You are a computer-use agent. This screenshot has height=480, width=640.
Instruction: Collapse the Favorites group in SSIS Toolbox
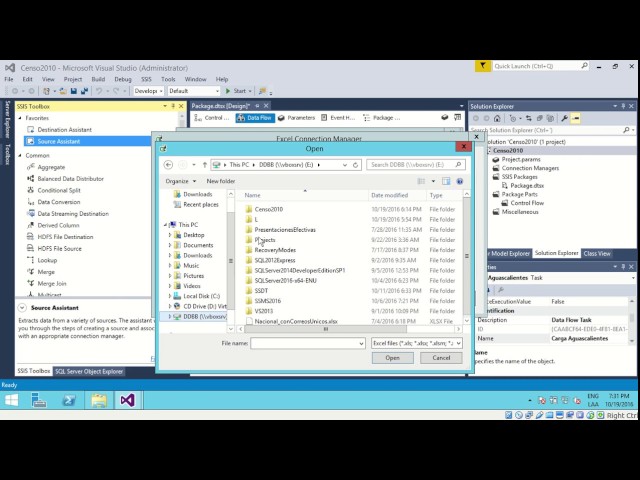pos(20,118)
